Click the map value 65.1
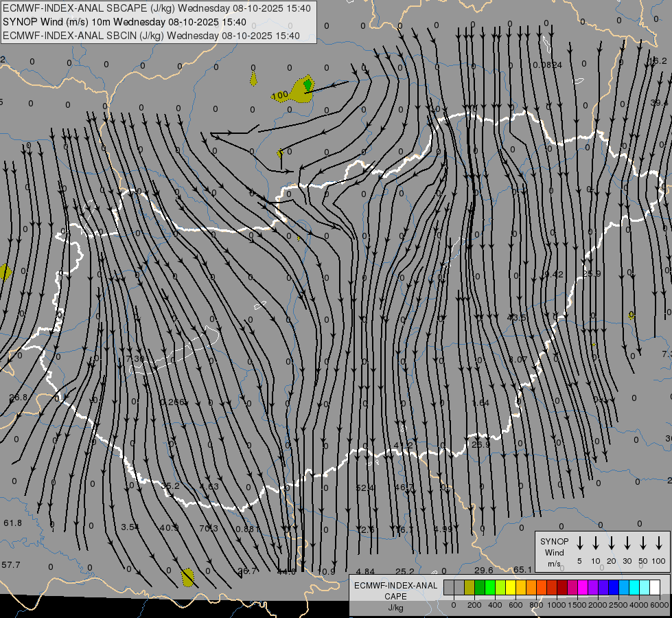Viewport: 672px width, 618px height. point(522,569)
